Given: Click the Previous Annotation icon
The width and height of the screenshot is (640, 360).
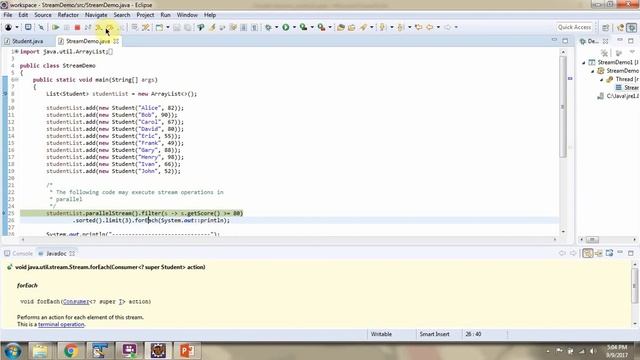Looking at the screenshot, I should (x=400, y=27).
